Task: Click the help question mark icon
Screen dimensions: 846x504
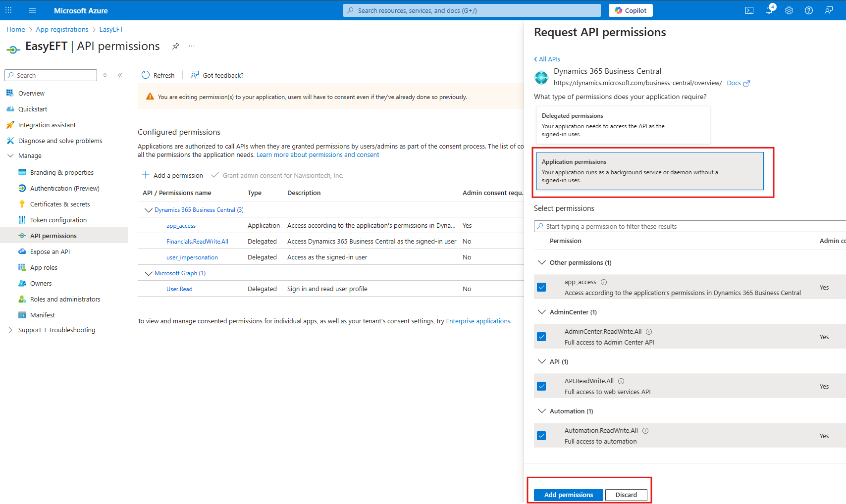Action: (x=809, y=10)
